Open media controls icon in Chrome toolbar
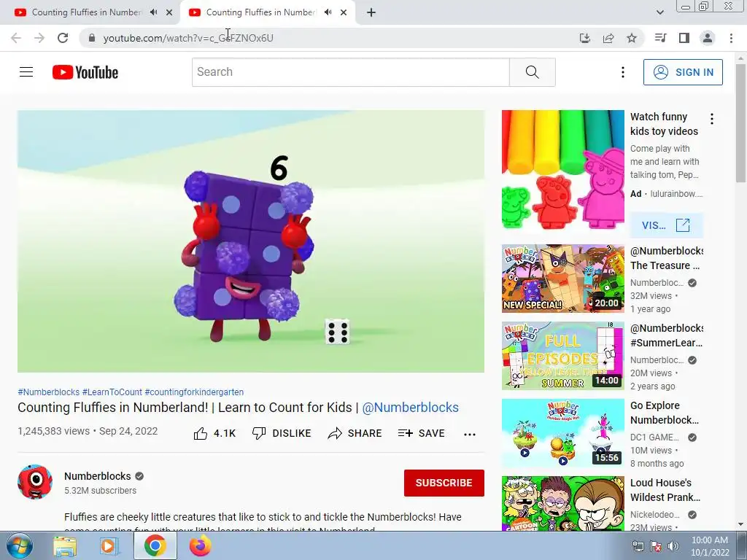Viewport: 747px width, 560px height. pyautogui.click(x=661, y=38)
